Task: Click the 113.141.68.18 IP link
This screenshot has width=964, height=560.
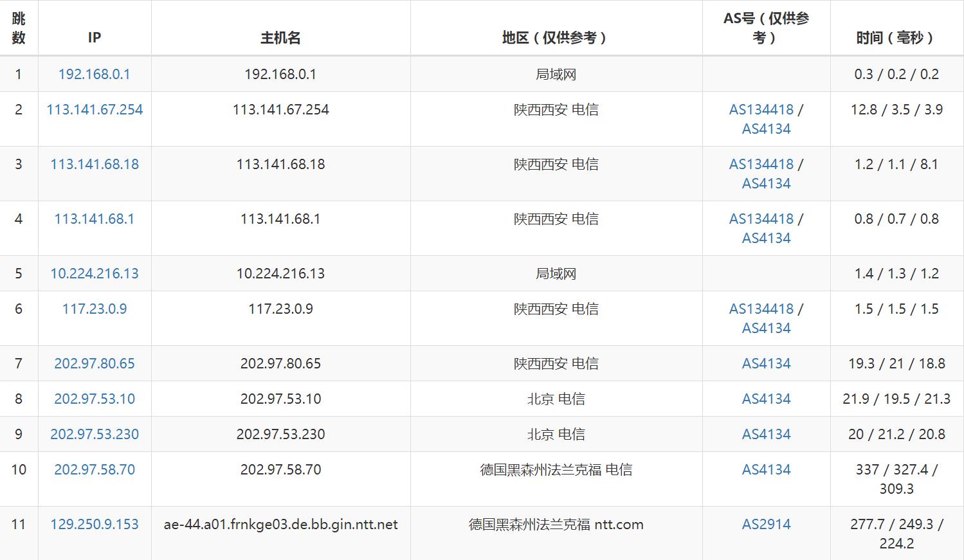Action: click(x=95, y=164)
